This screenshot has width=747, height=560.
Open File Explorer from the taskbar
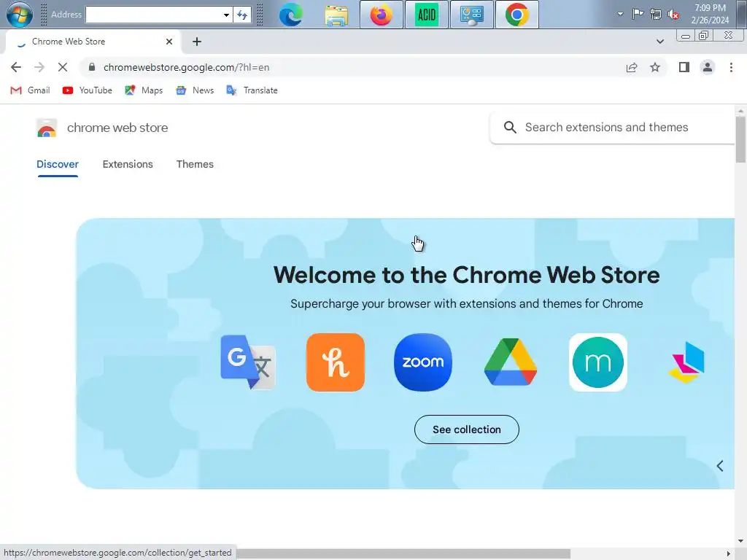[x=336, y=15]
